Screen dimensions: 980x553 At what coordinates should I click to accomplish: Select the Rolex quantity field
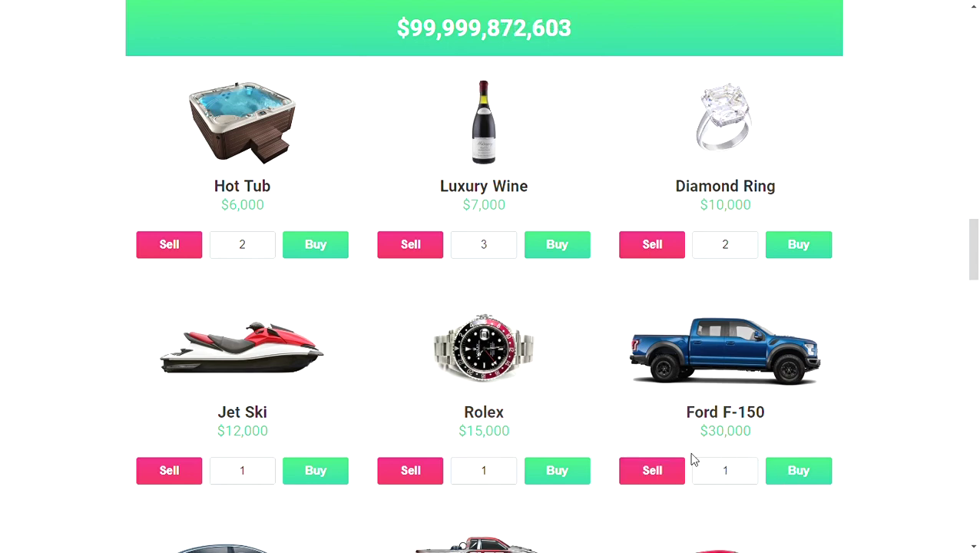point(484,471)
